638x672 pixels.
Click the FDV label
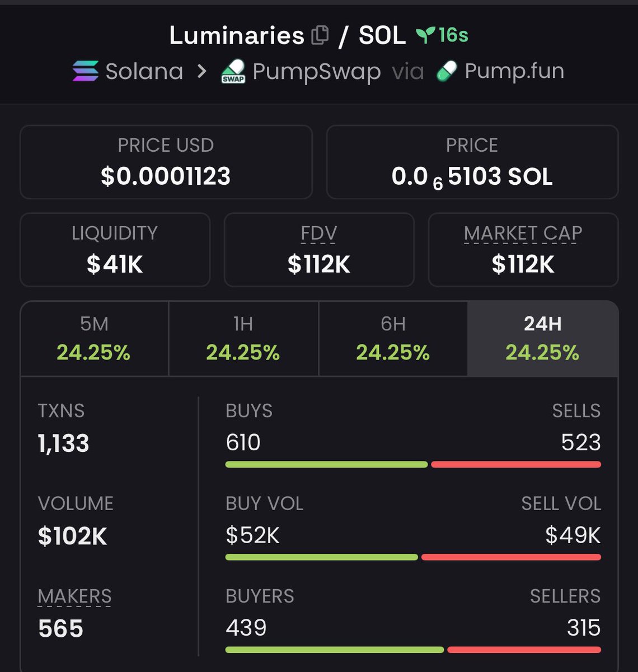318,233
